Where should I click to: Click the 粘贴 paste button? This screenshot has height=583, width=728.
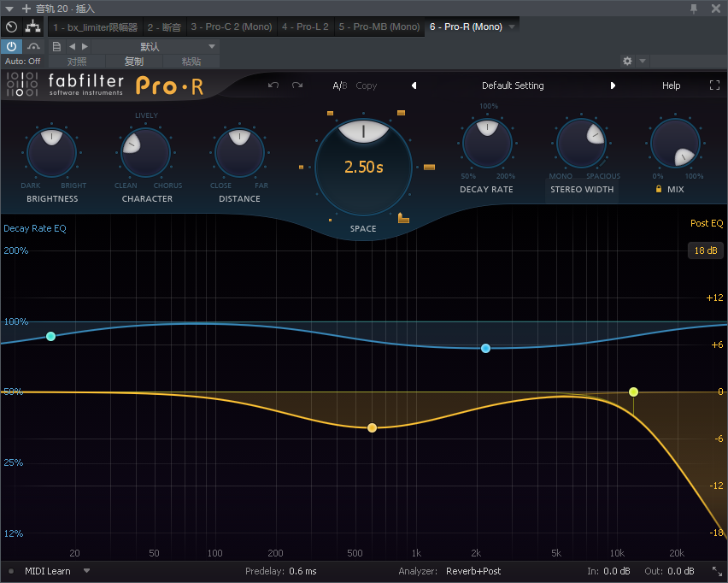[x=191, y=62]
